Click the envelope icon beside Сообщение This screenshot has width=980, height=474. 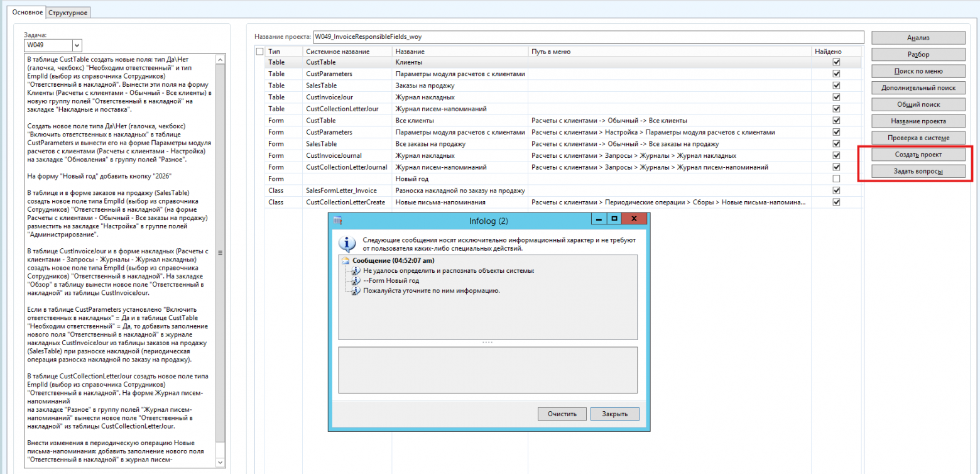point(346,260)
